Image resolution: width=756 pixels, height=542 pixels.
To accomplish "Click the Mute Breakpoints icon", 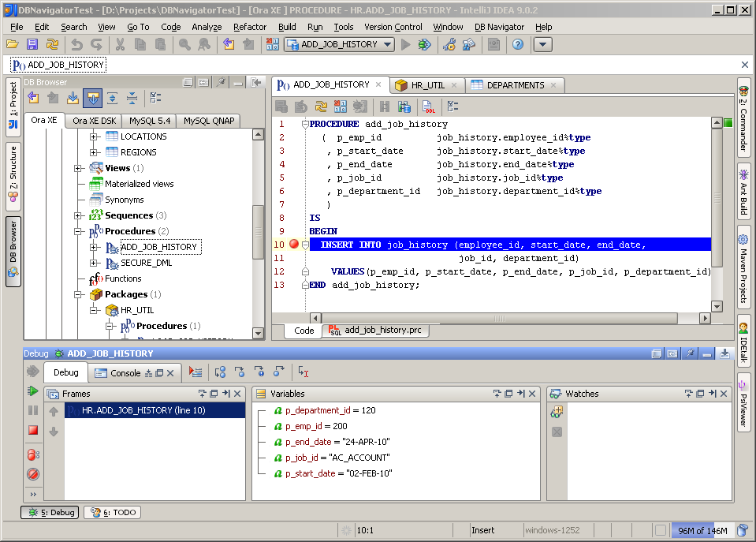I will pos(33,474).
